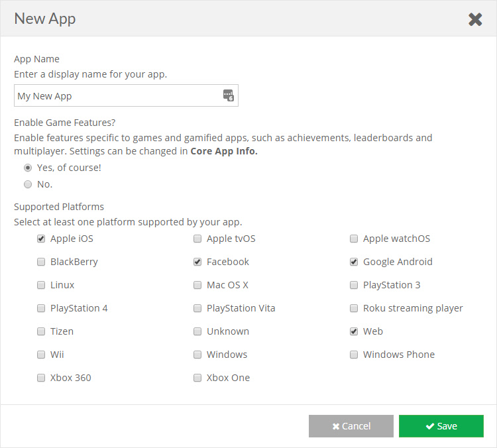The width and height of the screenshot is (497, 448).
Task: Click the password manager icon in name field
Action: click(228, 95)
